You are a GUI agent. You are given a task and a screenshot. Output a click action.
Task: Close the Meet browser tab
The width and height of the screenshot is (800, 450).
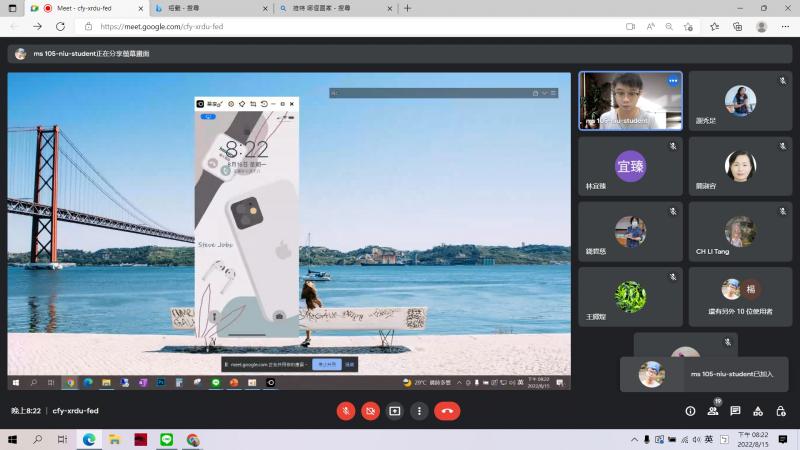pos(141,8)
